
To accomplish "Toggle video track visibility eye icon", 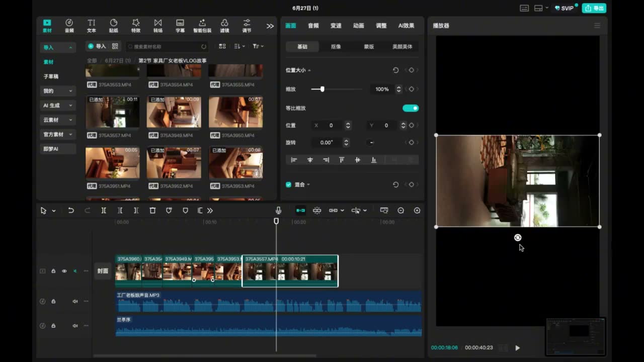I will (64, 271).
